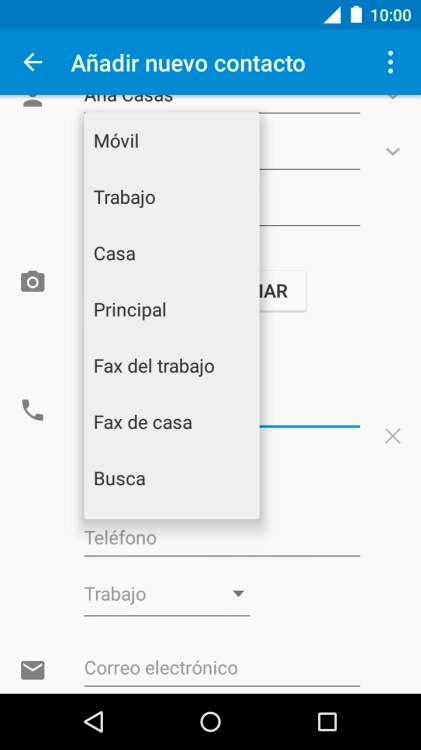Select Móvil from the list
Image resolution: width=421 pixels, height=750 pixels.
click(172, 142)
